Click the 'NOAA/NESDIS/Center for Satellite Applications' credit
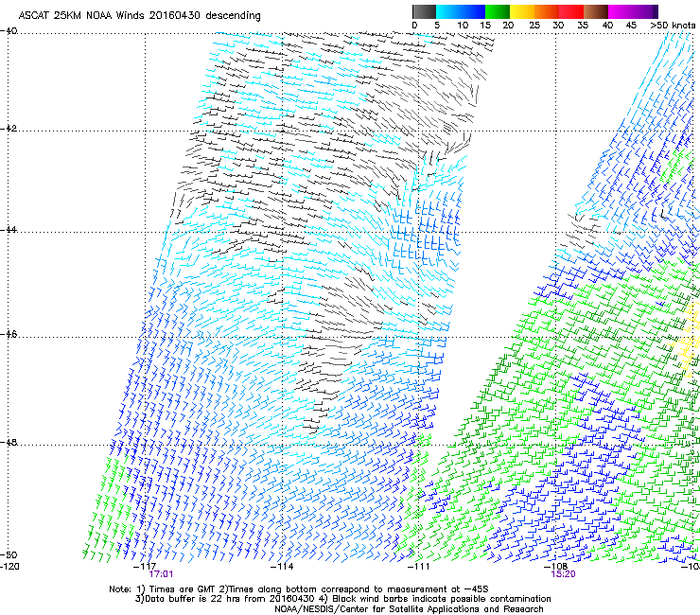 [x=409, y=609]
